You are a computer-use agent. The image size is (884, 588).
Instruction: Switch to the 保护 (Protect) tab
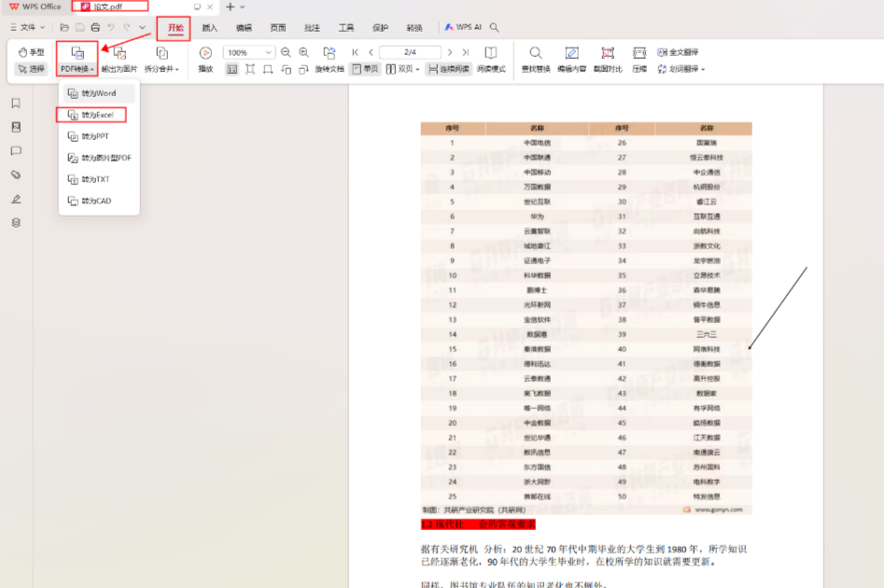click(x=380, y=28)
